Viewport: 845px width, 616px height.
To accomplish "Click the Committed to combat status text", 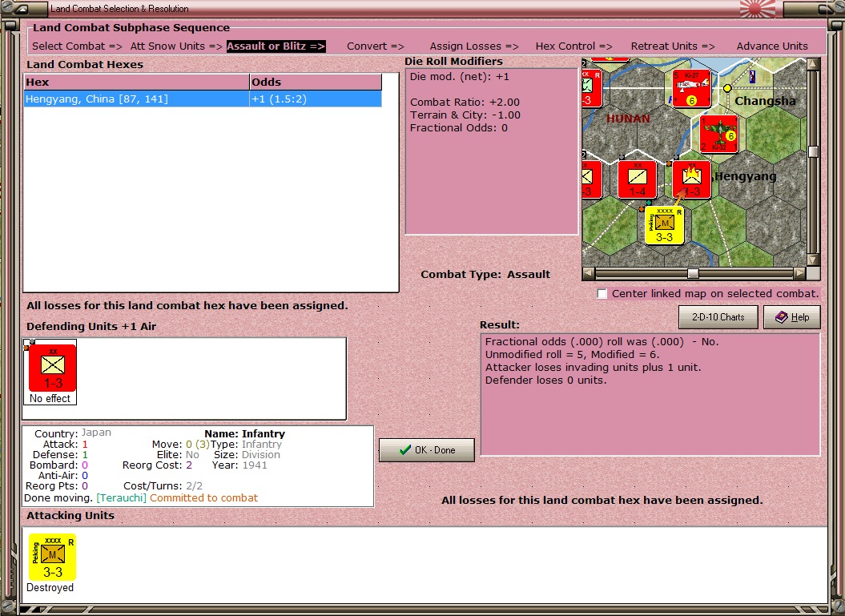I will pos(203,498).
